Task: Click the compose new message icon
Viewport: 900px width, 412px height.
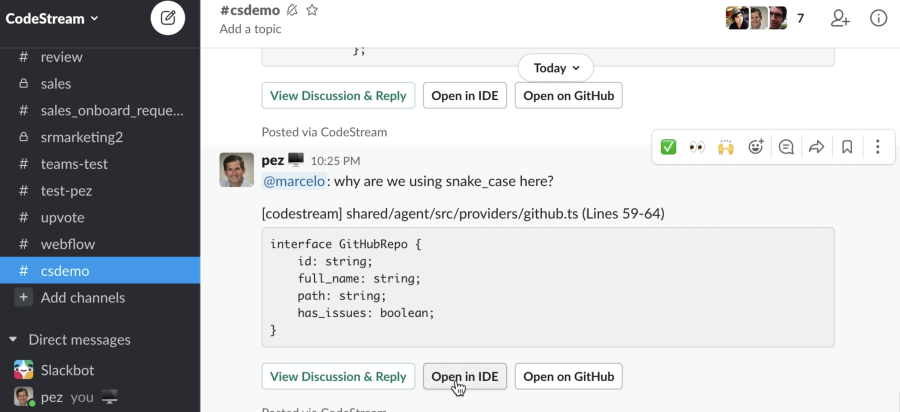Action: [x=168, y=18]
